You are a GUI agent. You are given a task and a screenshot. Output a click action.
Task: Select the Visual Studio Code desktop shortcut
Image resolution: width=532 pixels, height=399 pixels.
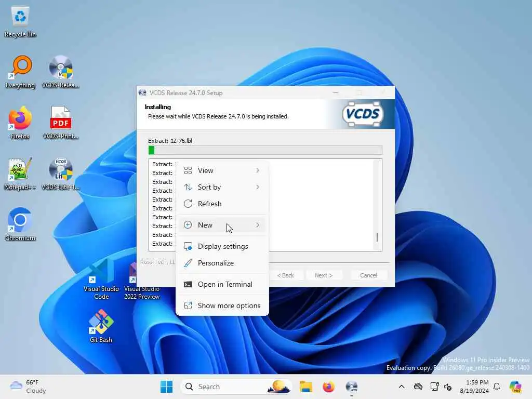tap(101, 279)
